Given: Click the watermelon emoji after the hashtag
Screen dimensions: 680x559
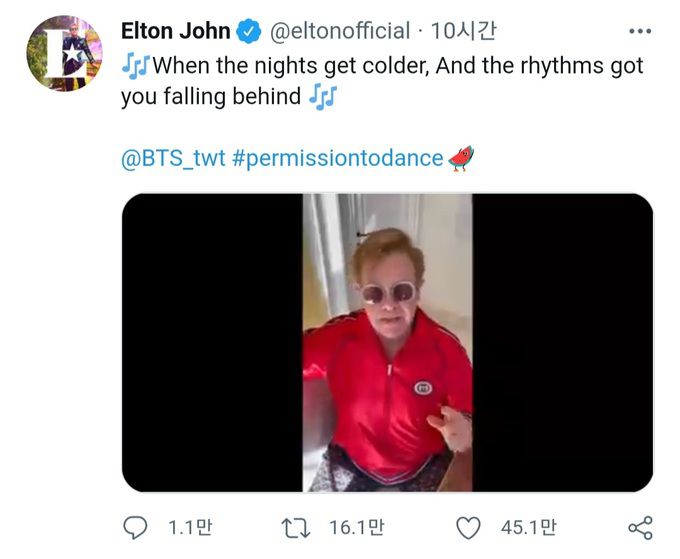Looking at the screenshot, I should [461, 158].
